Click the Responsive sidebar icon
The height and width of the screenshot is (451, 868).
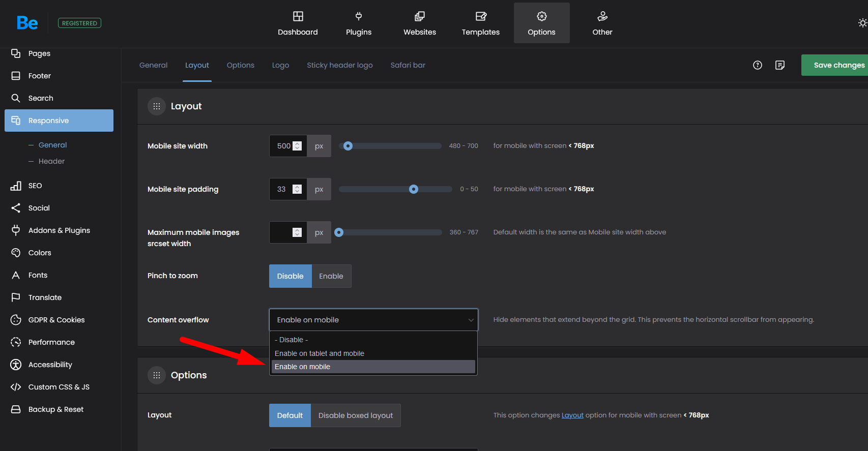click(x=16, y=121)
